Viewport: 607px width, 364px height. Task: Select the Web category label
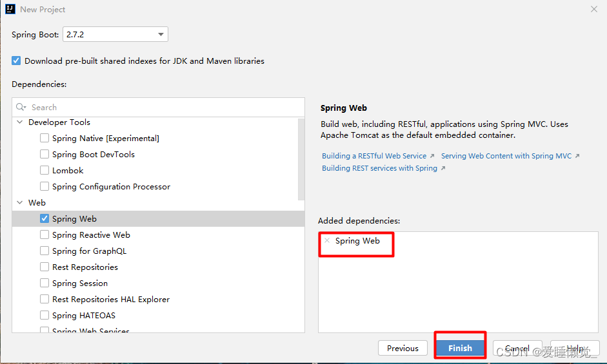(37, 203)
